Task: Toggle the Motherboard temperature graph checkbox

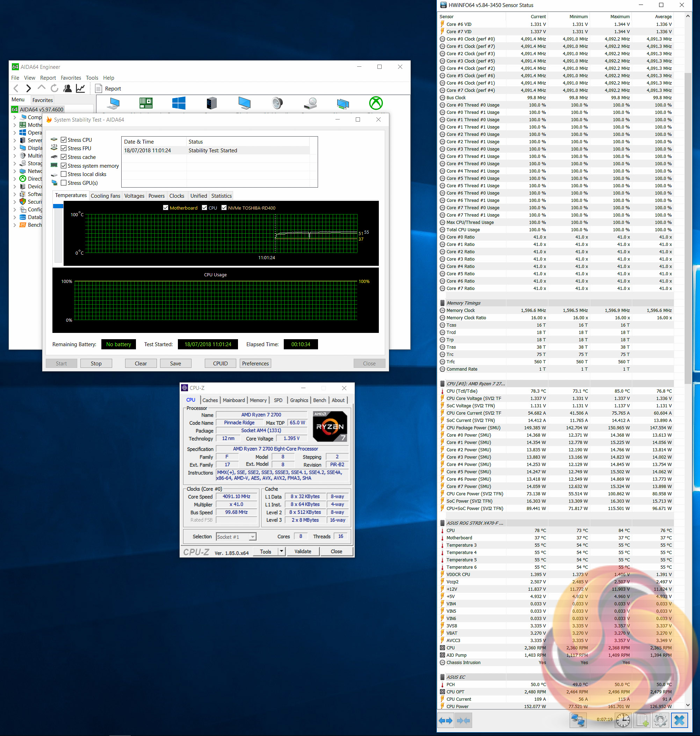Action: [x=166, y=208]
